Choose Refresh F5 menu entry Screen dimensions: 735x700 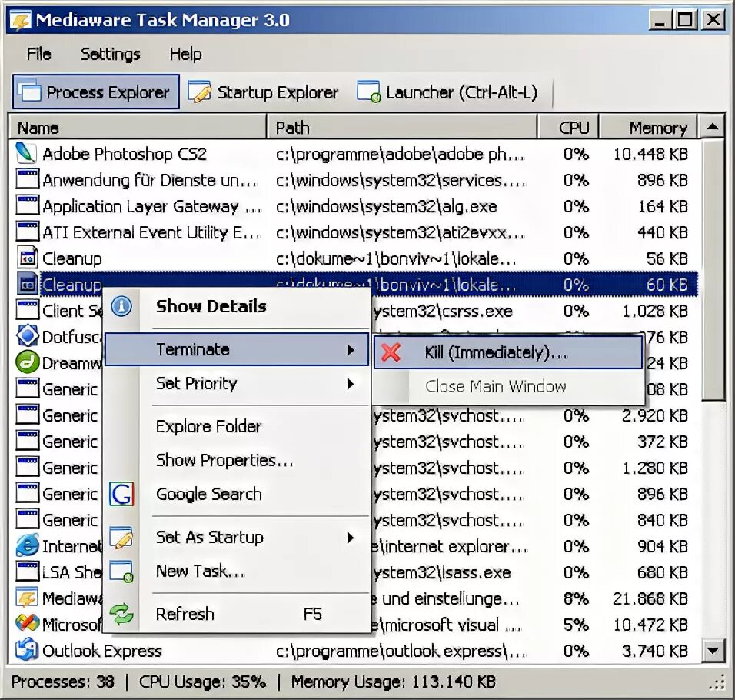pyautogui.click(x=237, y=614)
